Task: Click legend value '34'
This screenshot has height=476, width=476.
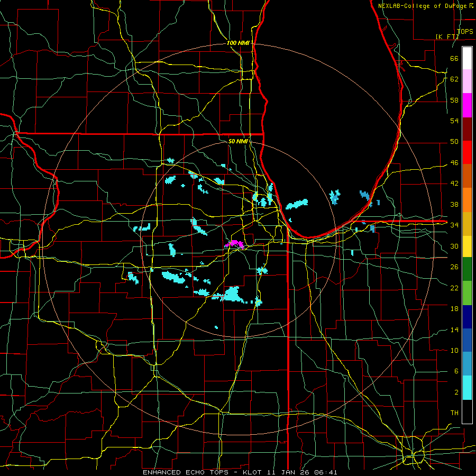Action: point(454,225)
